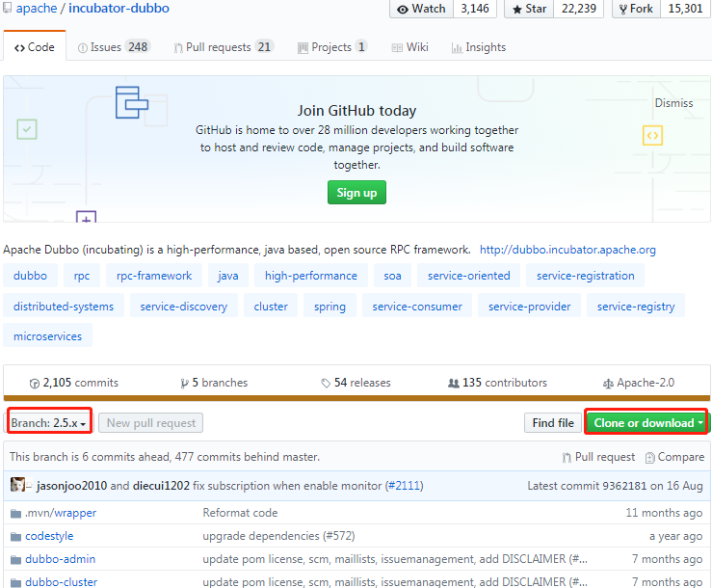Image resolution: width=712 pixels, height=588 pixels.
Task: Select the high-performance topic tag
Action: pyautogui.click(x=311, y=276)
